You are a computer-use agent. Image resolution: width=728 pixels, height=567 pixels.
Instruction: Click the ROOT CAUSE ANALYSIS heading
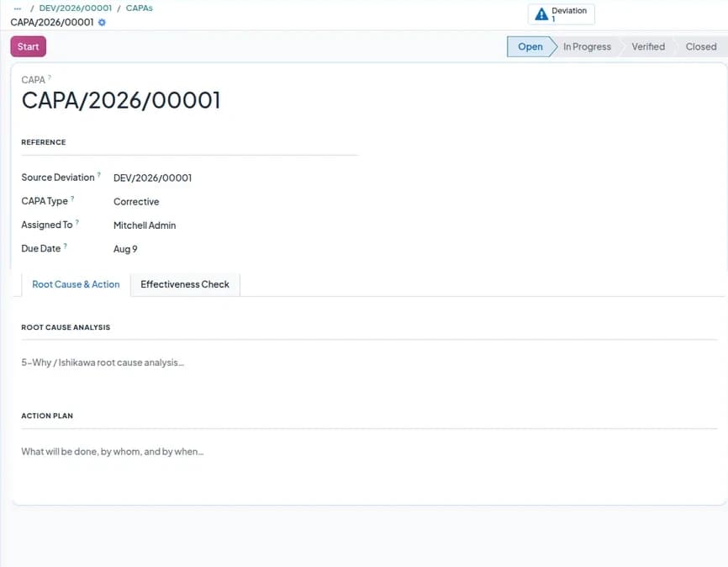pos(66,327)
